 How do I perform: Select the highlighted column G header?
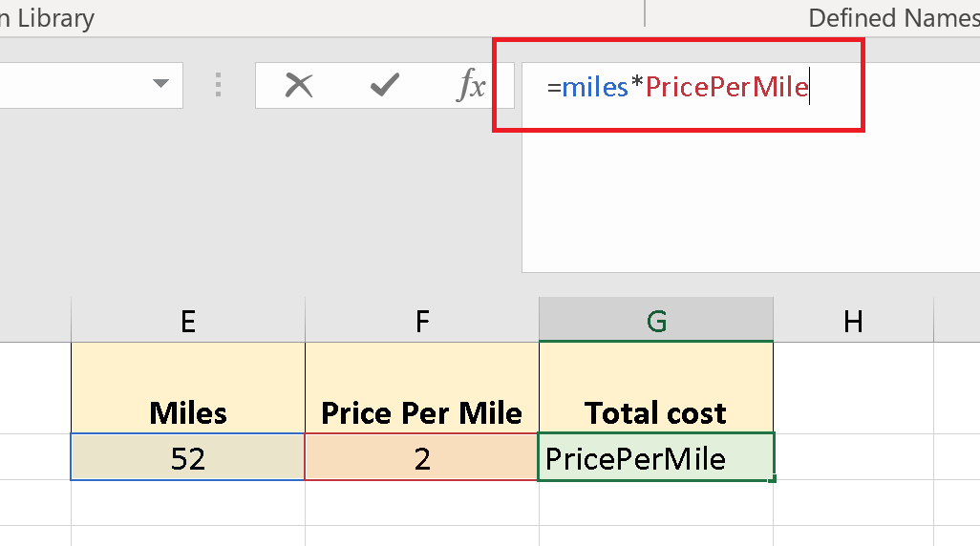pos(656,321)
